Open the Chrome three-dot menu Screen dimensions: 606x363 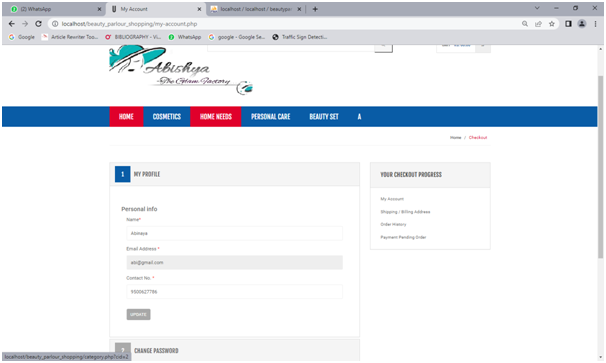(x=595, y=24)
